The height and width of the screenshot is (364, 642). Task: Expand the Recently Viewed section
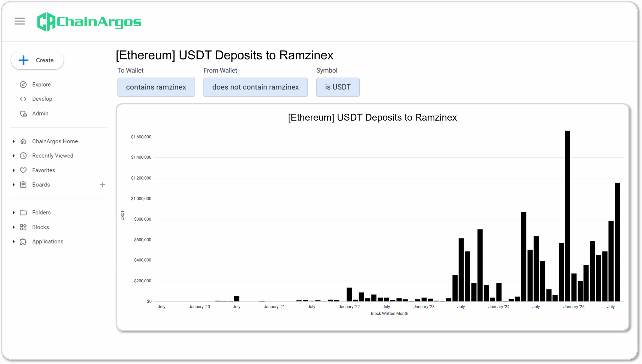[14, 156]
